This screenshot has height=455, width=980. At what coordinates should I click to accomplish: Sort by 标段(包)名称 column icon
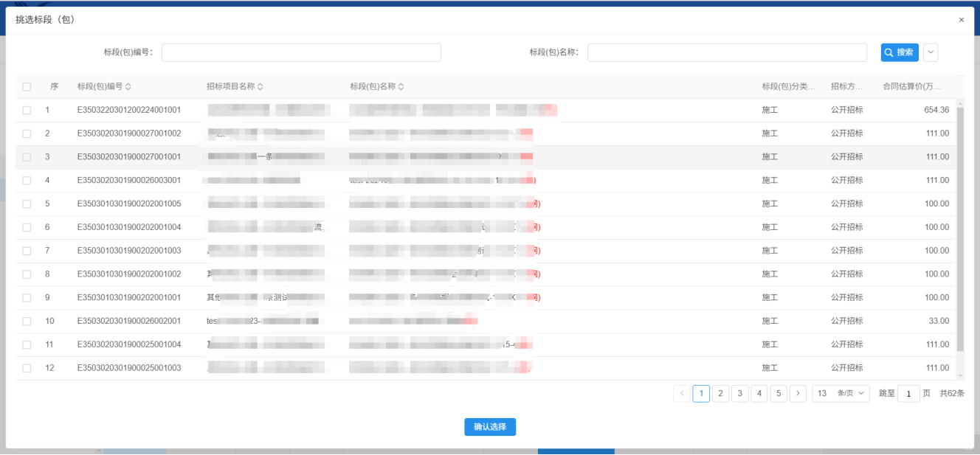[401, 87]
